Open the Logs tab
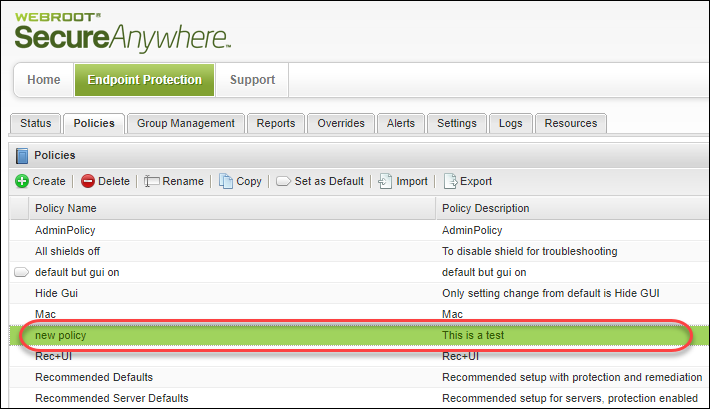 510,123
